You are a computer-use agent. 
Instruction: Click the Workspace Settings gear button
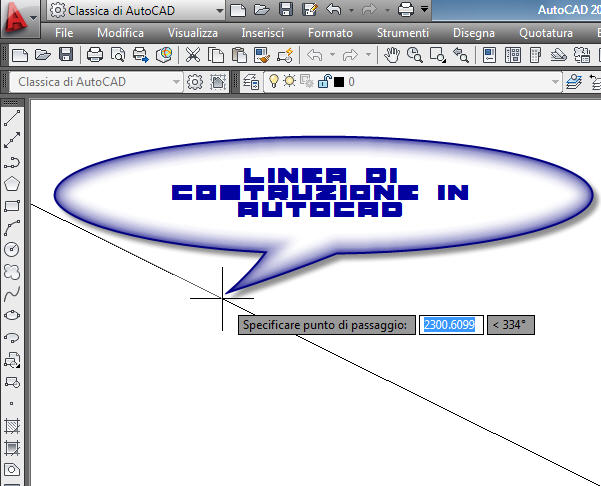tap(195, 82)
